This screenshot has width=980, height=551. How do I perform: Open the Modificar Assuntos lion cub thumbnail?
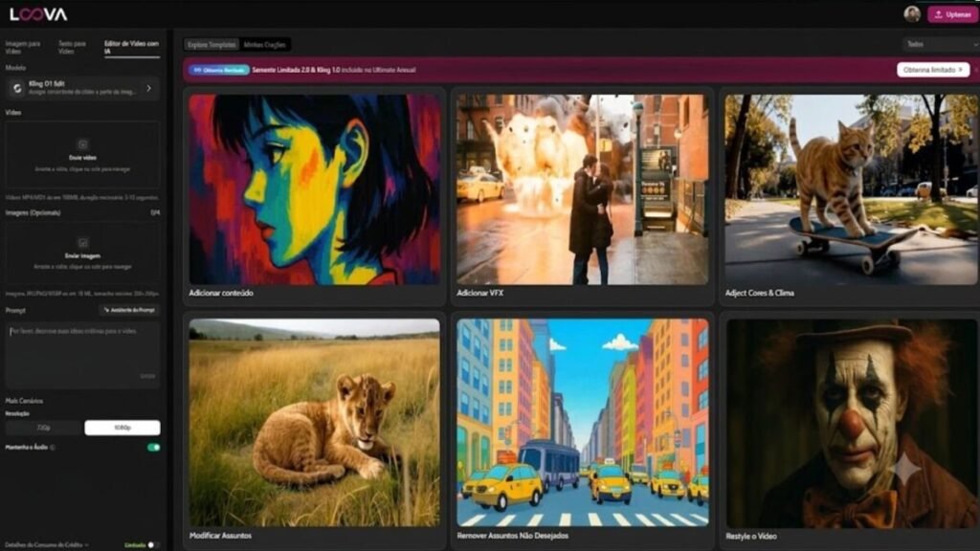click(x=314, y=423)
